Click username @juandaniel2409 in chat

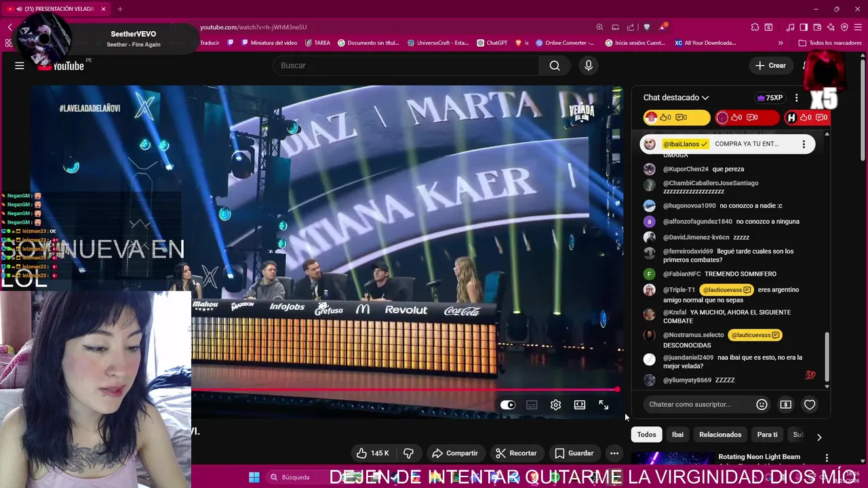tap(688, 358)
